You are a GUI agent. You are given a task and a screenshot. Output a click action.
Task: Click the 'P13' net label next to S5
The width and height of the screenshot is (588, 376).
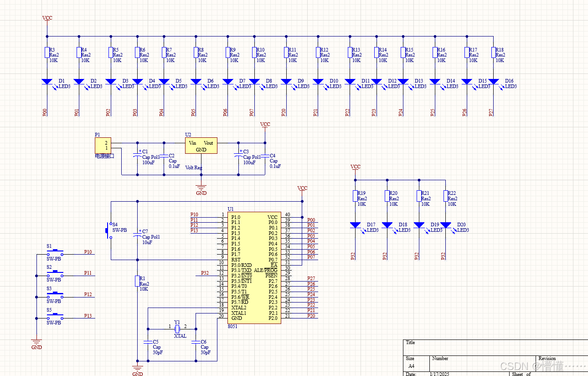click(x=88, y=316)
